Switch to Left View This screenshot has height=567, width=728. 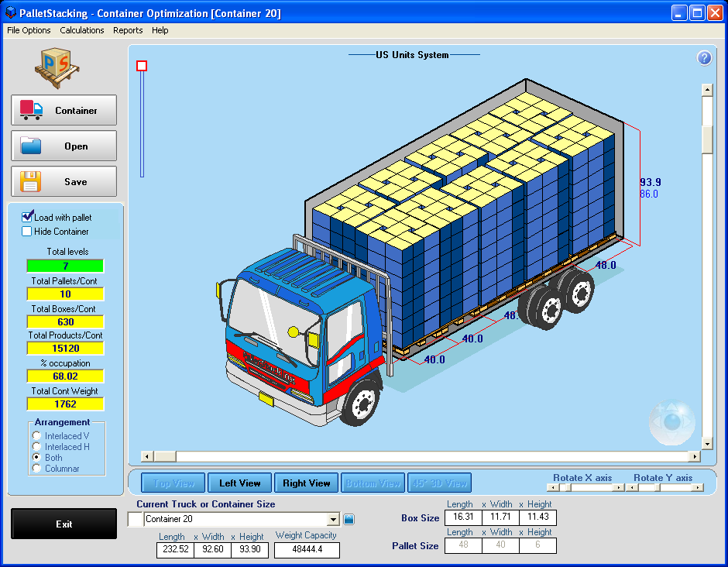(x=239, y=483)
